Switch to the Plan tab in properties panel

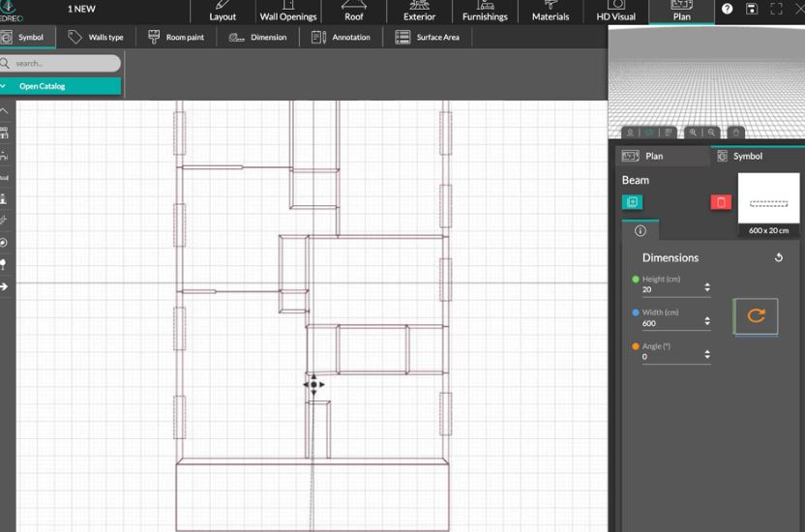pos(663,156)
